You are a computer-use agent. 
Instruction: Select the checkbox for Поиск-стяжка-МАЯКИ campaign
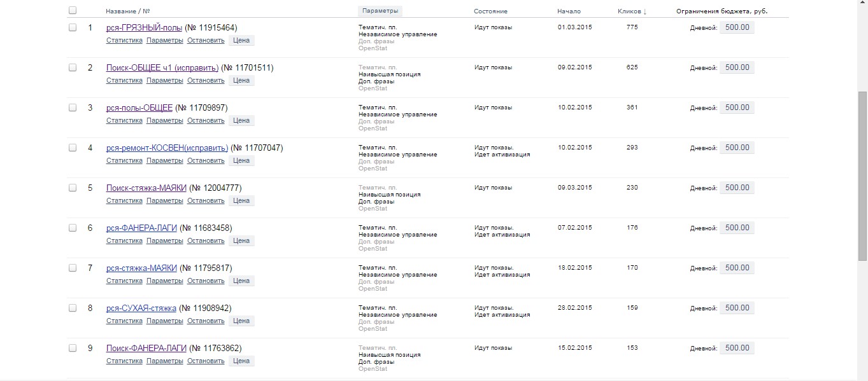click(73, 188)
